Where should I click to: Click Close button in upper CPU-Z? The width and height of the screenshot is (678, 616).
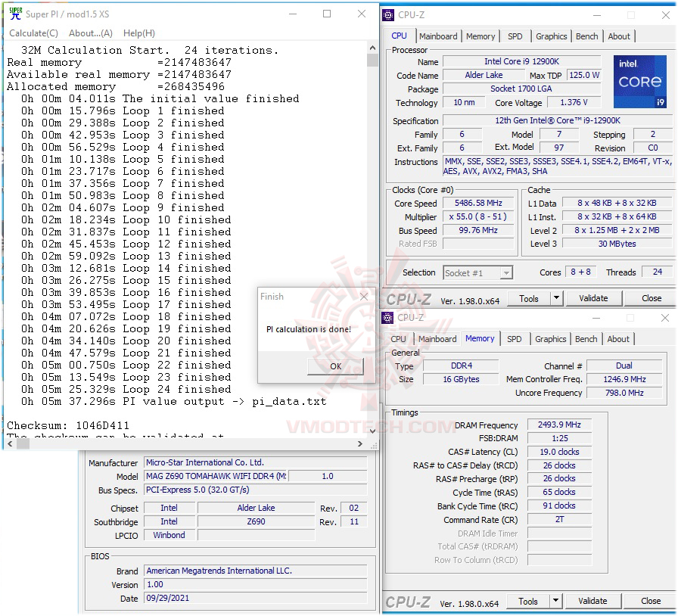coord(652,298)
